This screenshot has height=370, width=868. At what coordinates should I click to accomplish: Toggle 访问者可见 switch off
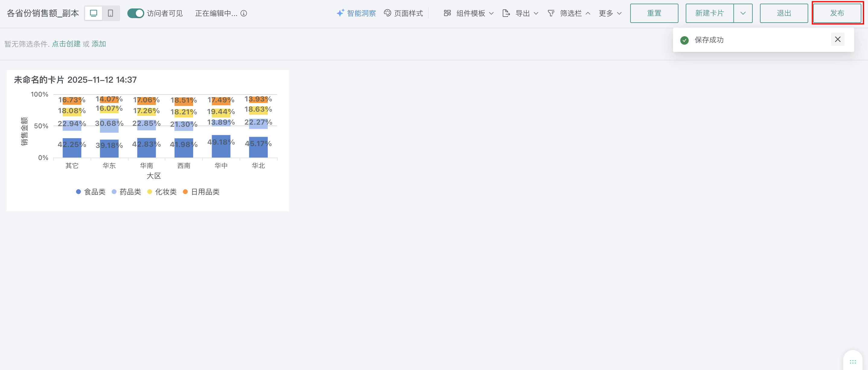(x=136, y=13)
